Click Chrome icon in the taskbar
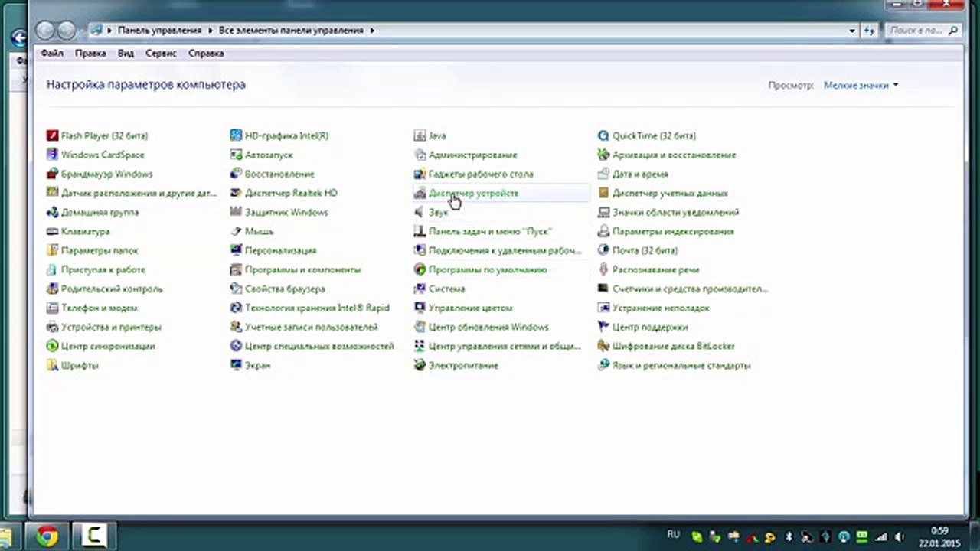The image size is (980, 551). 46,536
